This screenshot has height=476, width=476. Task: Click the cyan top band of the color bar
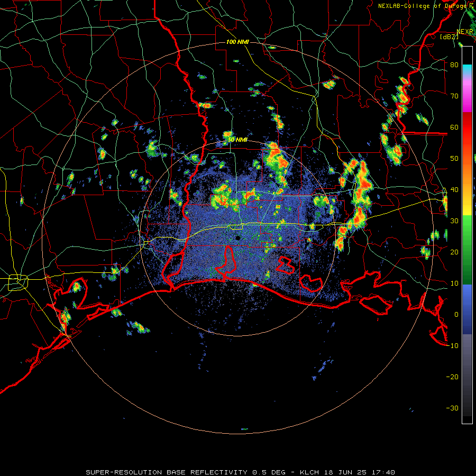click(x=467, y=69)
